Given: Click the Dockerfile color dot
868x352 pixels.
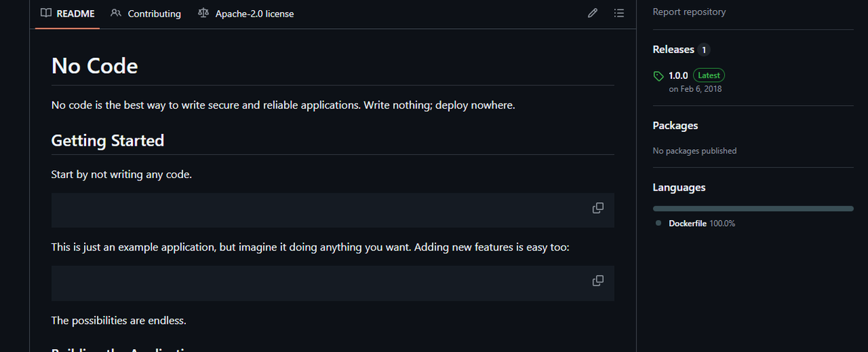Looking at the screenshot, I should click(x=658, y=223).
